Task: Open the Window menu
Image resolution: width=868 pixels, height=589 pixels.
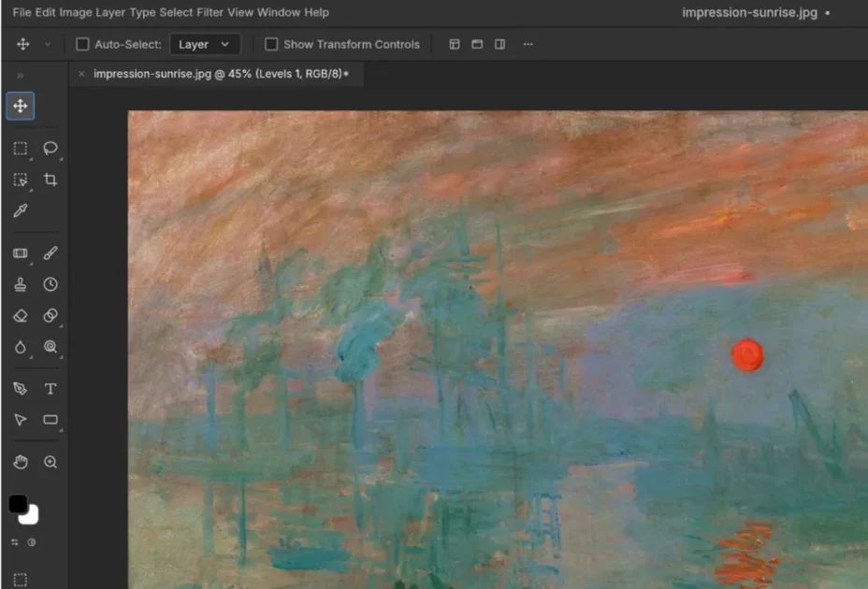Action: [x=279, y=12]
